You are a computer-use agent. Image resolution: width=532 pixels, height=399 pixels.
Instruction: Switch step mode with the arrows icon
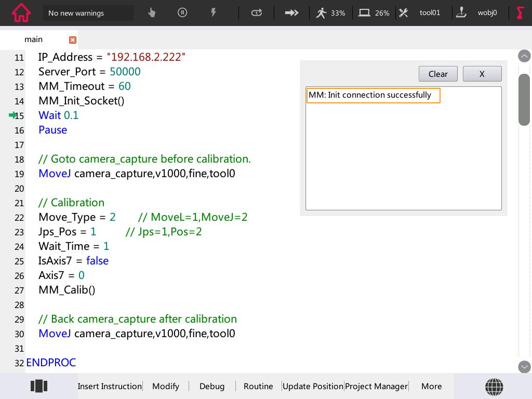pyautogui.click(x=292, y=13)
